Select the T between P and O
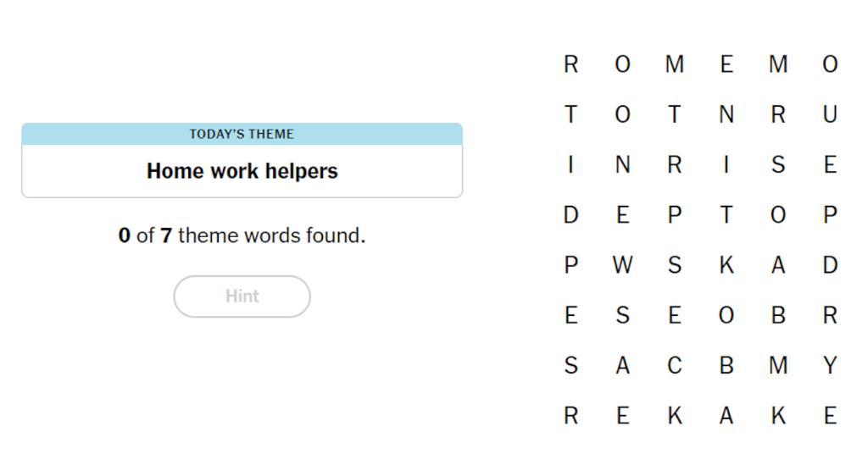 coord(726,215)
